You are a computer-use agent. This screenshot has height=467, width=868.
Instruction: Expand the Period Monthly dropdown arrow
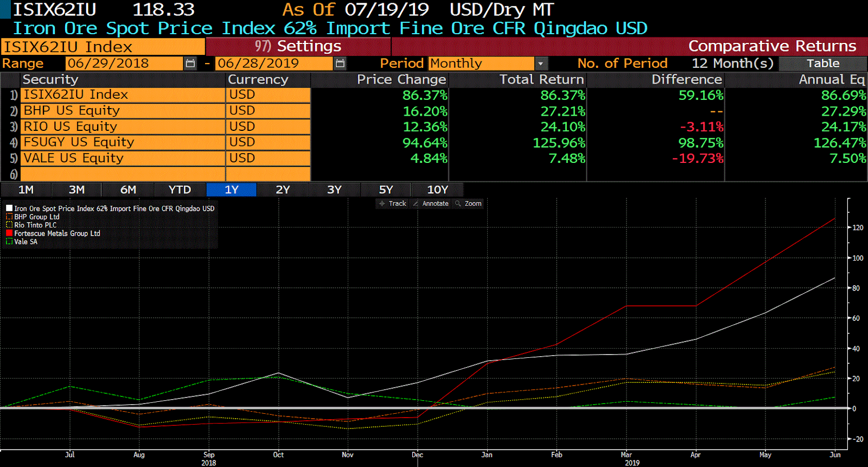[x=541, y=64]
